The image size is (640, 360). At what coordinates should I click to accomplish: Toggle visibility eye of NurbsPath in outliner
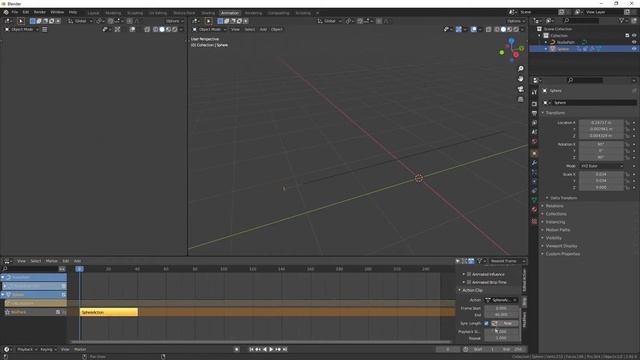[634, 42]
